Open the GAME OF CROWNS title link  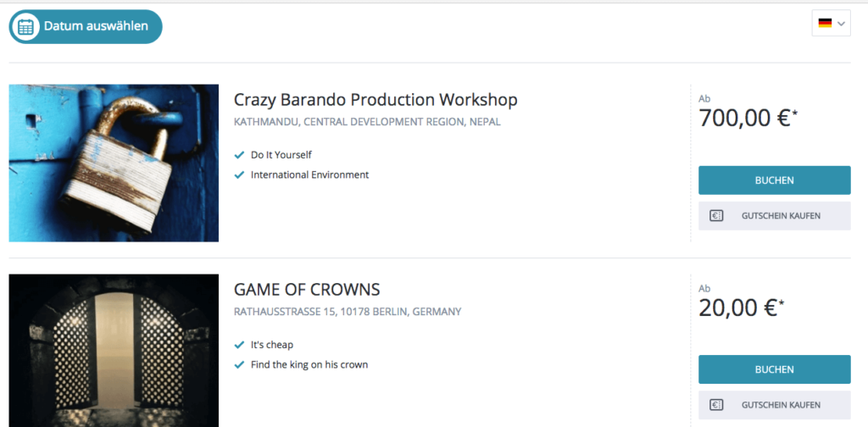pos(307,289)
